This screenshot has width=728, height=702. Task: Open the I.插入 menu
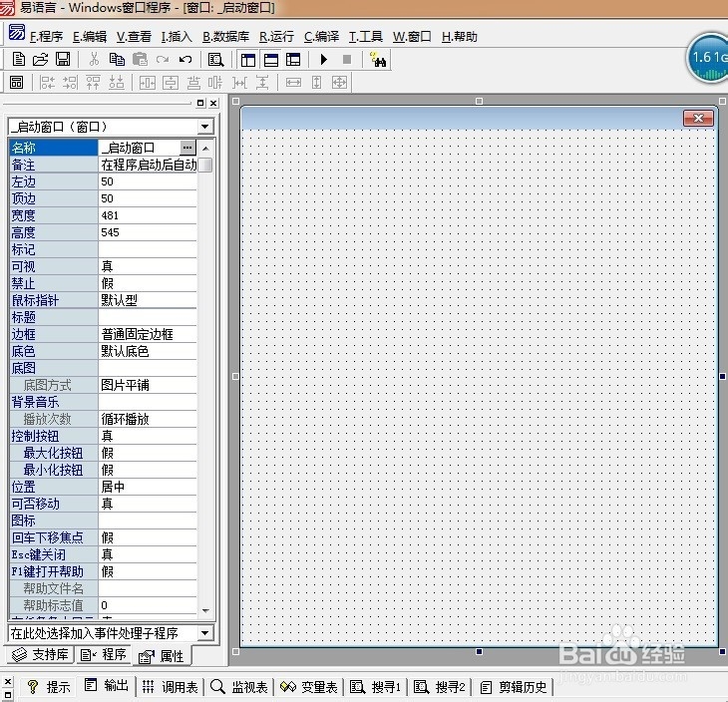coord(177,37)
